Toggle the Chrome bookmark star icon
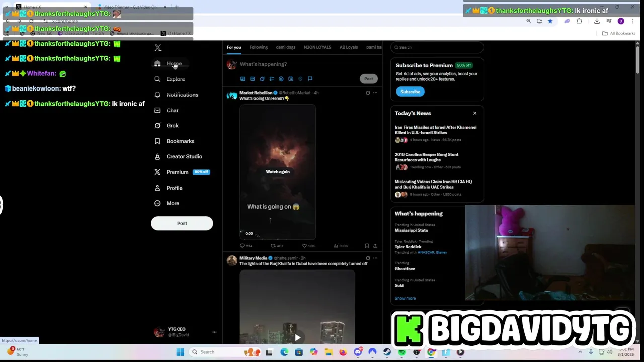Viewport: 644px width, 362px height. 550,21
